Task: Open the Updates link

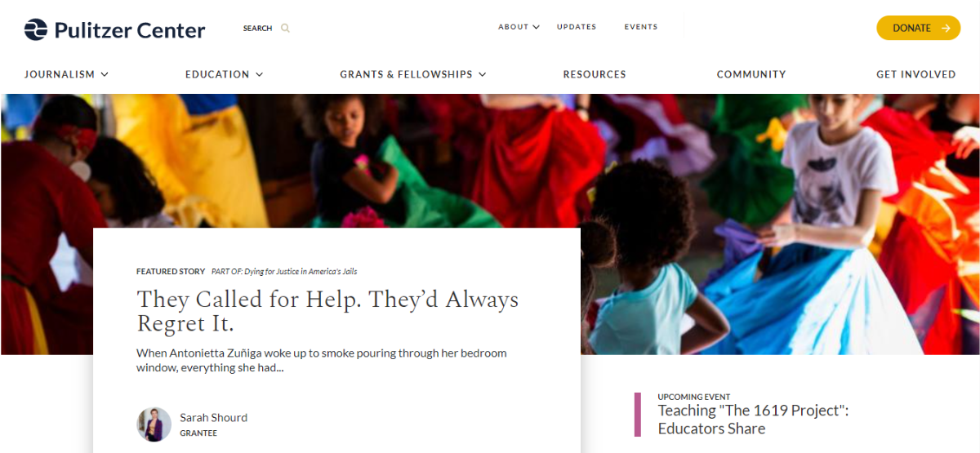Action: 577,27
